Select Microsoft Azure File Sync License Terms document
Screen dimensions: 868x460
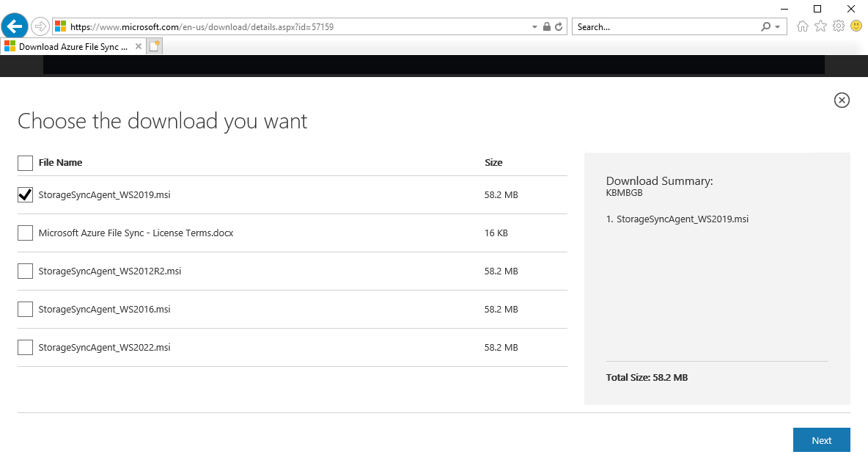pyautogui.click(x=24, y=233)
